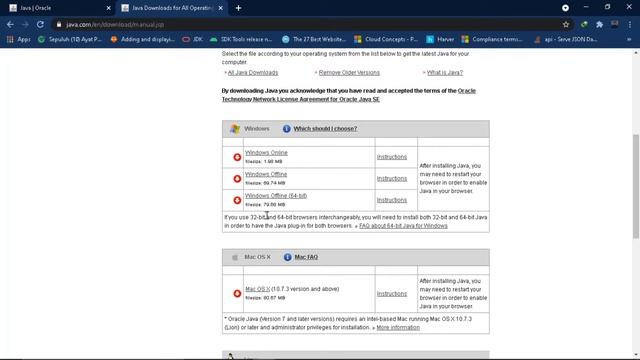Click the scrollbar up arrow
Image resolution: width=640 pixels, height=360 pixels.
pyautogui.click(x=636, y=53)
